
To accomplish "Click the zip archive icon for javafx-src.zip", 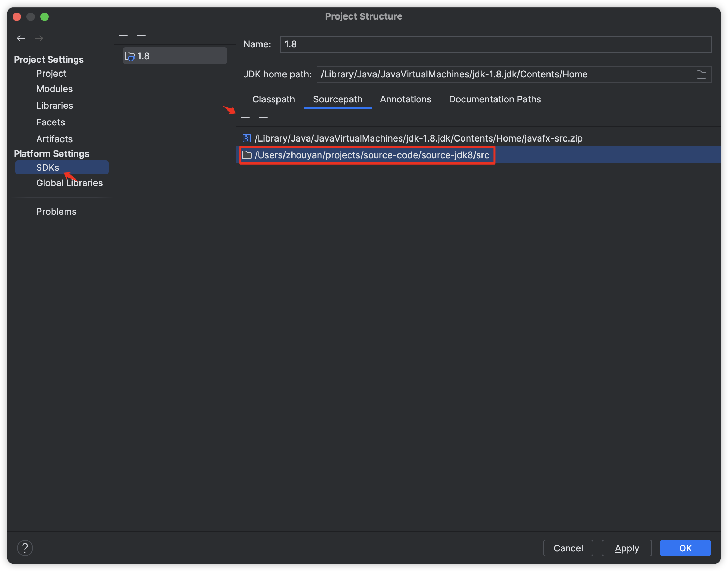I will point(247,138).
